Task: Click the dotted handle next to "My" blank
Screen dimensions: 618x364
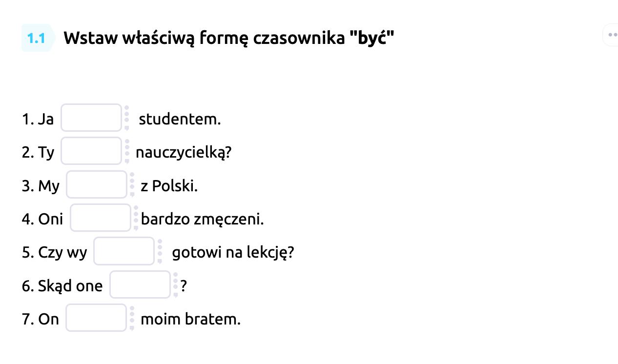Action: (132, 184)
